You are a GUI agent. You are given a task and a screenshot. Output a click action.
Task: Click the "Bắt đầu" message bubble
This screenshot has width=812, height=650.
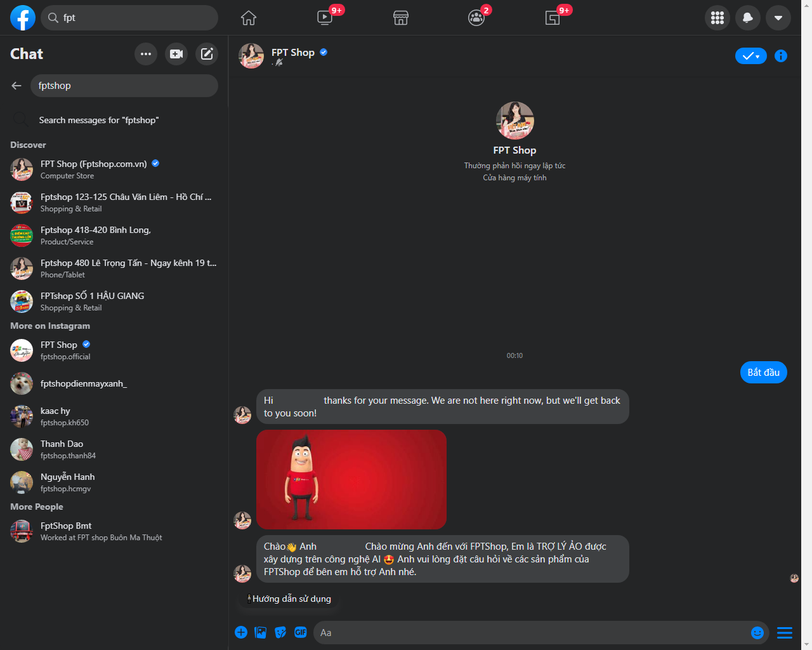click(764, 373)
